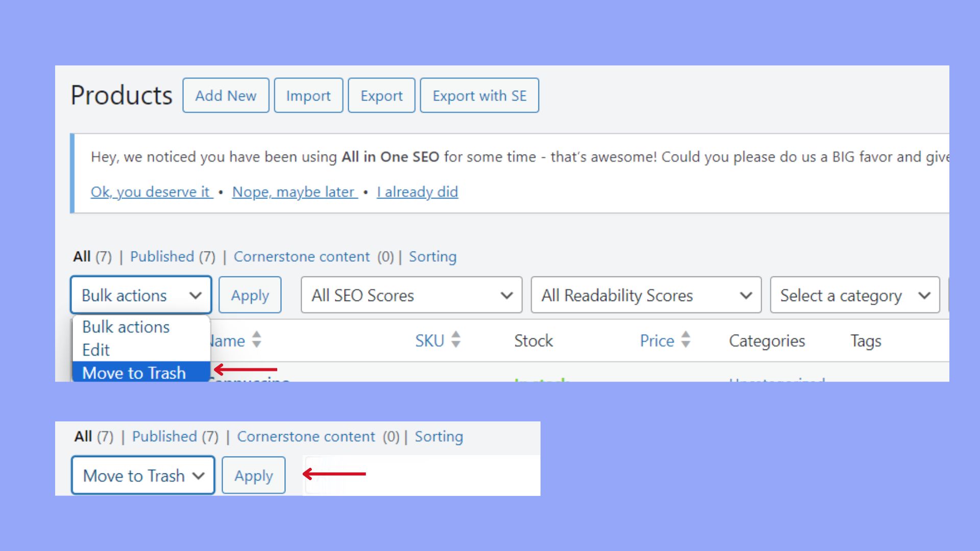Click the Export with SE button

(479, 95)
